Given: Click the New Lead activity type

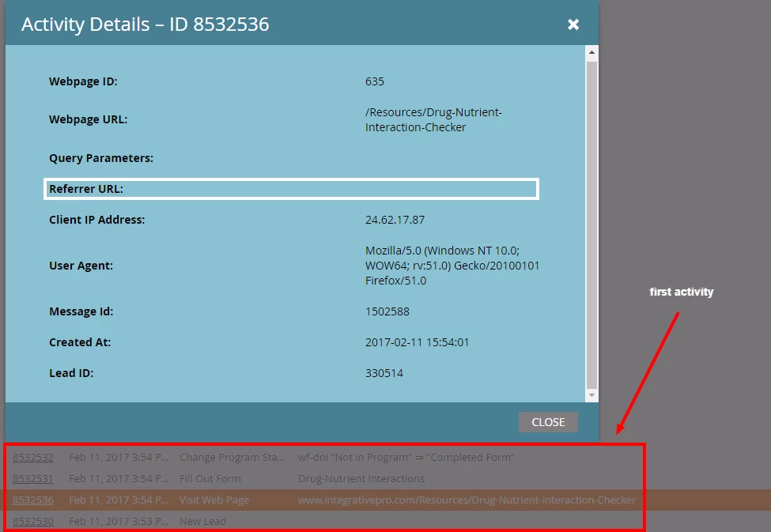Looking at the screenshot, I should pyautogui.click(x=202, y=521).
